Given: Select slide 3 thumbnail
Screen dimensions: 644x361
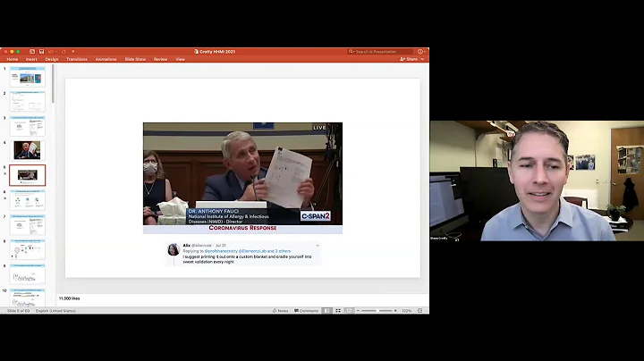Looking at the screenshot, I should pyautogui.click(x=28, y=126).
